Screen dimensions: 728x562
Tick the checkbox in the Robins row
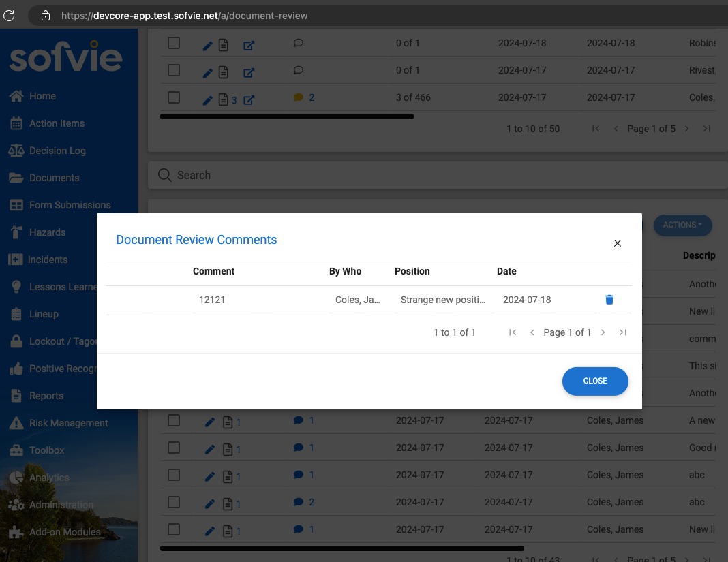point(174,43)
